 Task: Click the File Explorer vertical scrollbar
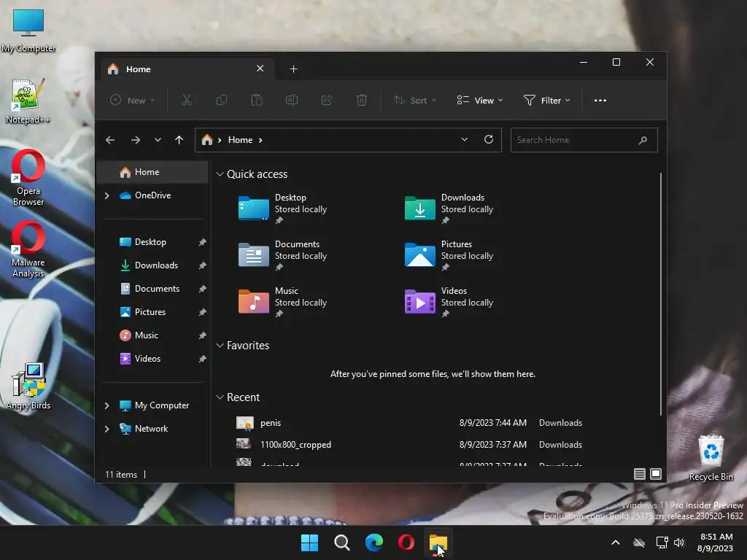661,294
